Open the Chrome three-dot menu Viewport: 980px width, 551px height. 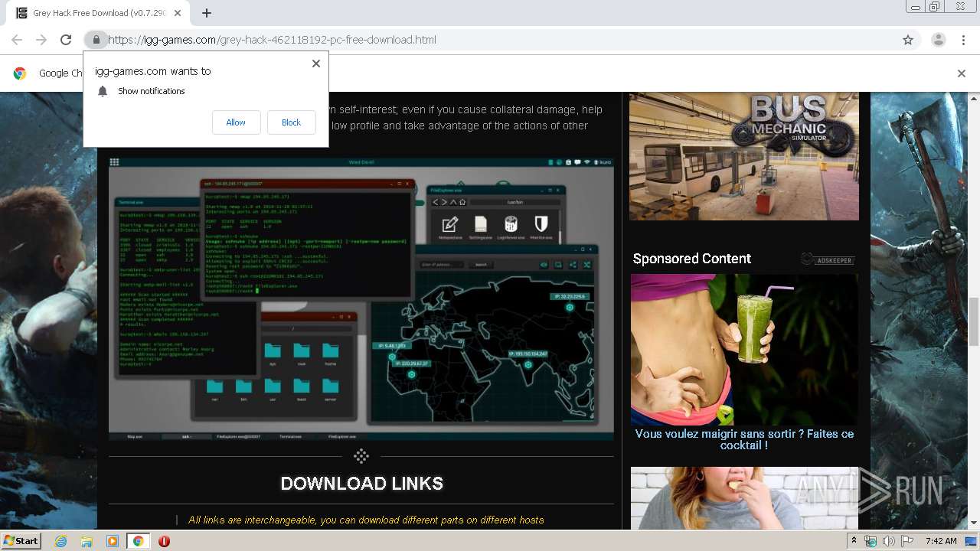963,40
